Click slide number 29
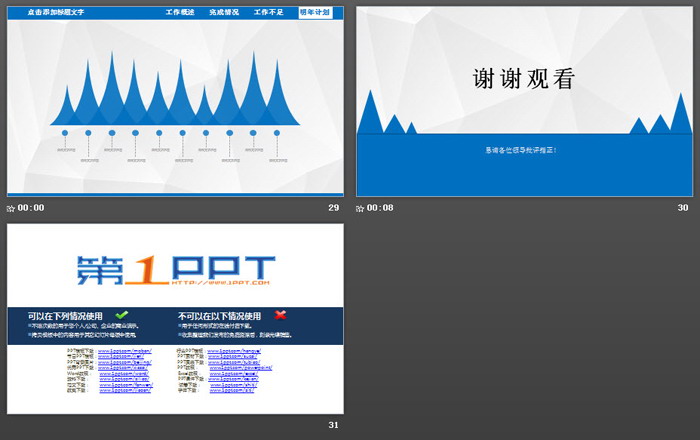Viewport: 700px width, 440px height. coord(333,208)
